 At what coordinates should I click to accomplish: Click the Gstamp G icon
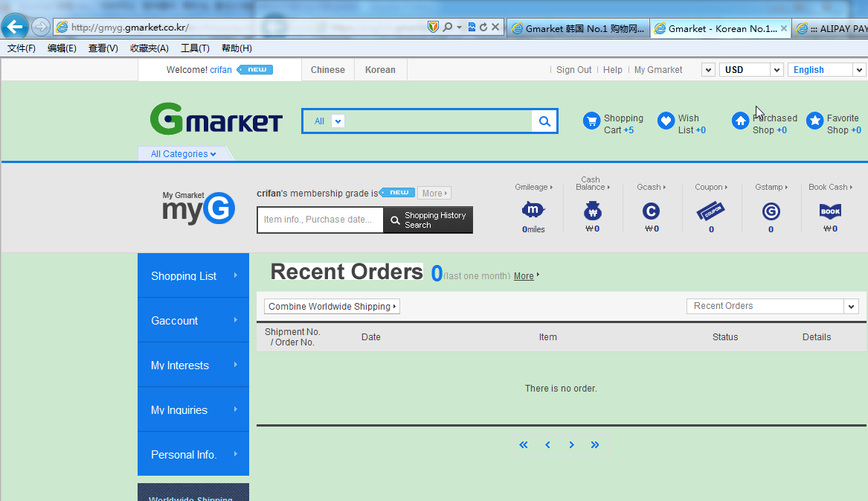coord(771,211)
